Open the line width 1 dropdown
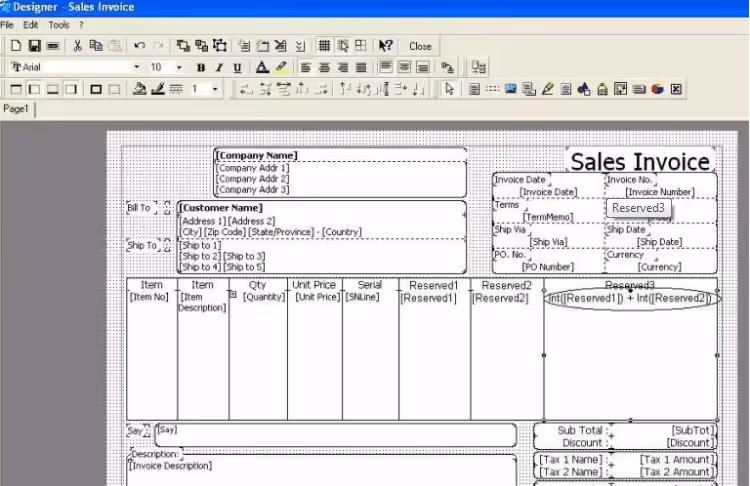This screenshot has height=486, width=750. [215, 89]
